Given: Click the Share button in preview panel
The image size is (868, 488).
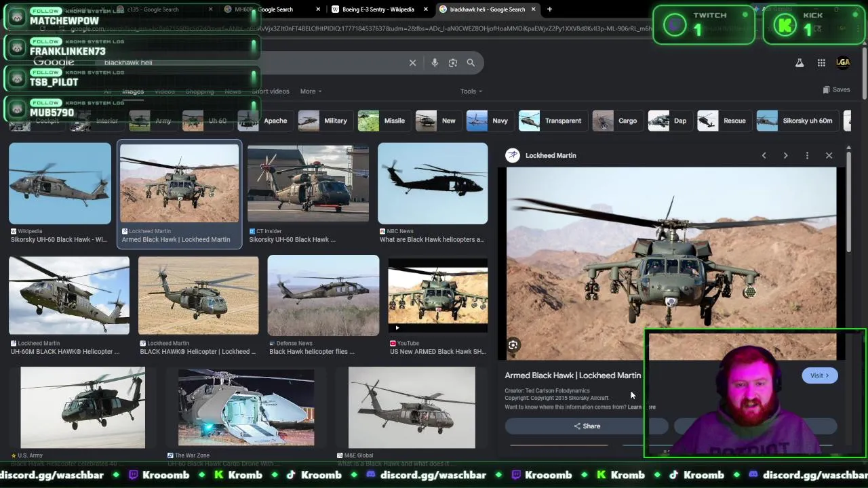Looking at the screenshot, I should (587, 426).
